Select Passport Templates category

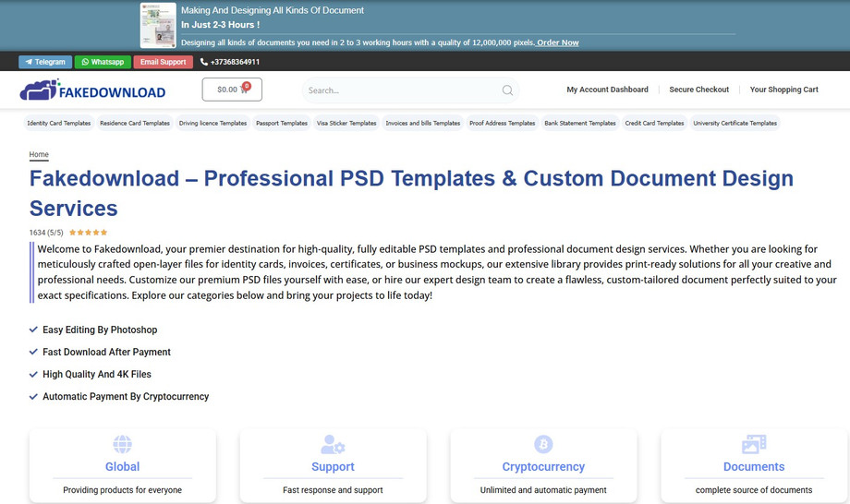282,123
